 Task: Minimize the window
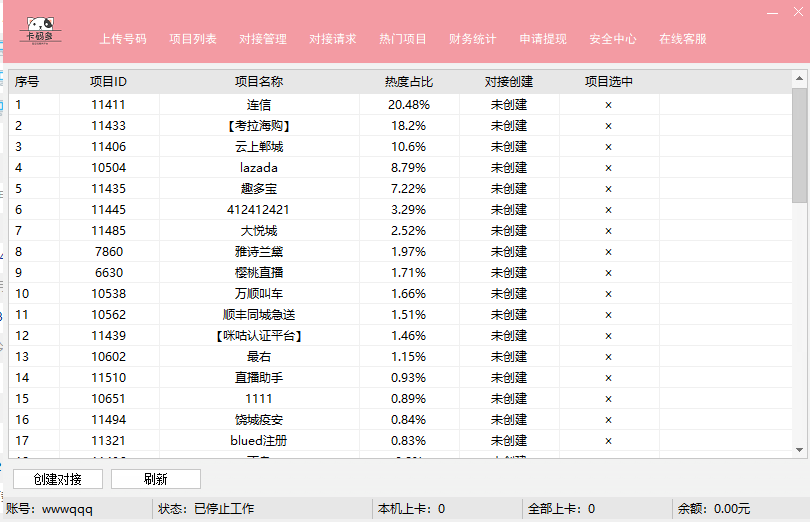click(772, 12)
